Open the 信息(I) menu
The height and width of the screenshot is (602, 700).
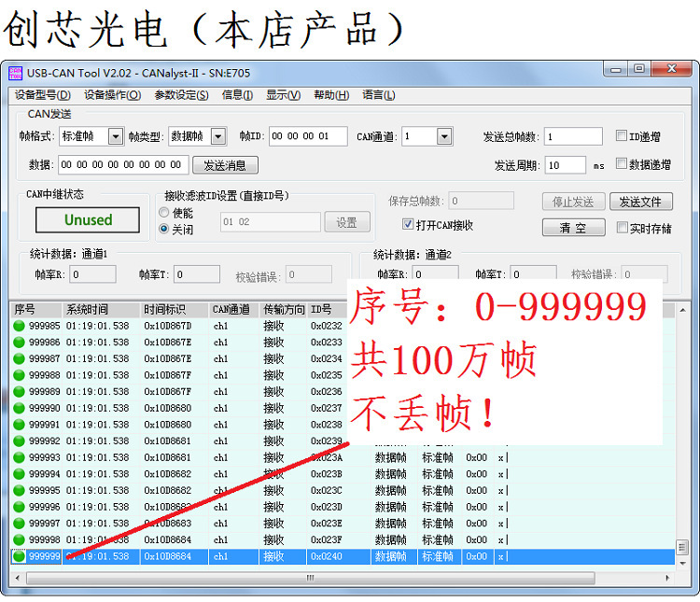tap(237, 95)
